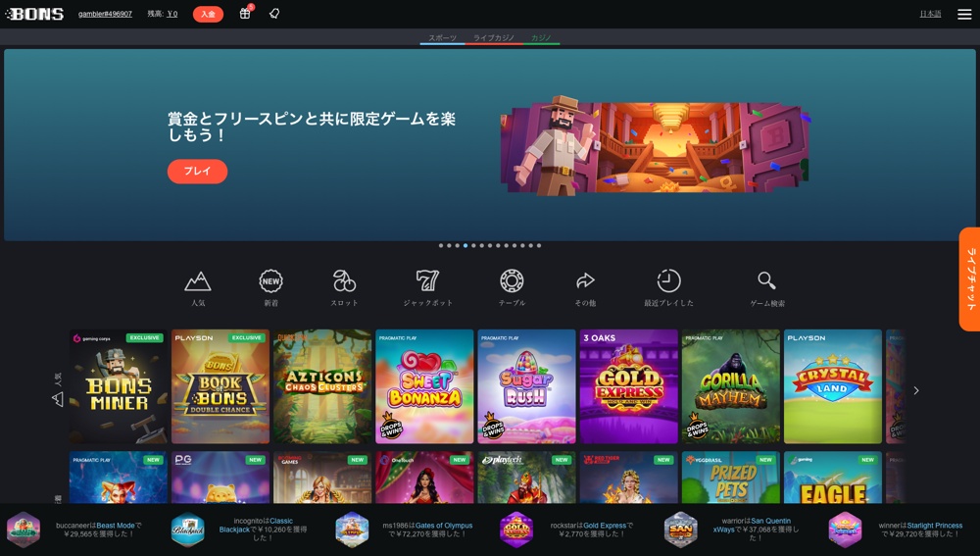Click the Beast Mode link in ticker
Screen dimensions: 980x556
click(116, 526)
